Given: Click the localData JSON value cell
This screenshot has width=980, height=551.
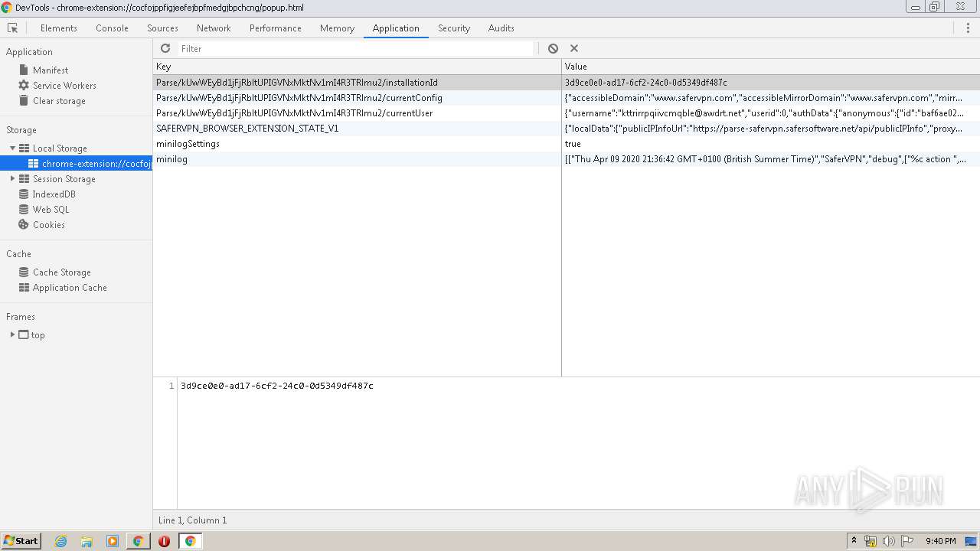Looking at the screenshot, I should tap(771, 128).
